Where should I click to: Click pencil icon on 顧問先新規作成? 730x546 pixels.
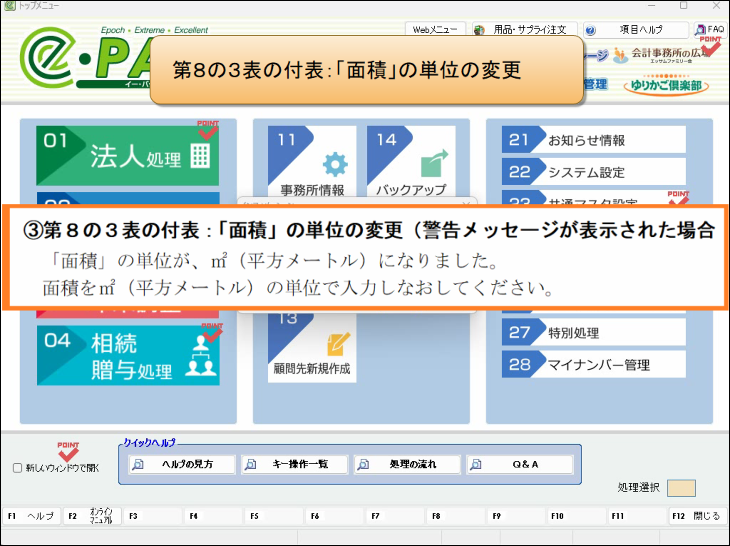tap(338, 344)
